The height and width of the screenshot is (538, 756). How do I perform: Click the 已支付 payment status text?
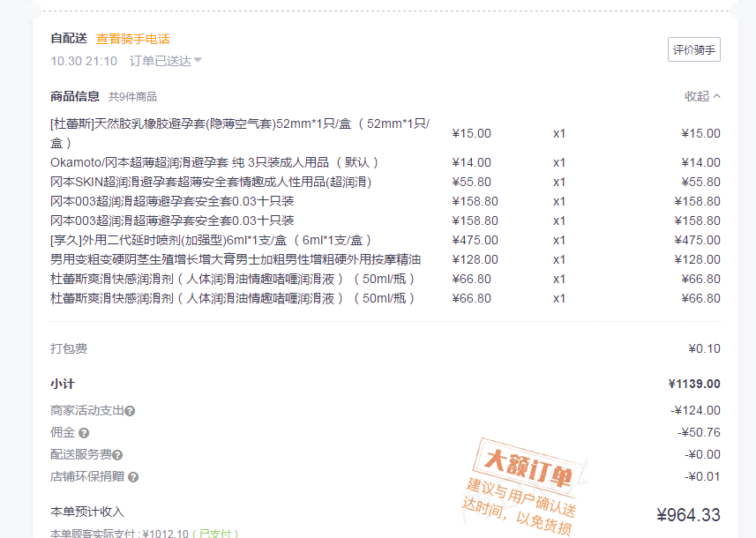point(216,534)
